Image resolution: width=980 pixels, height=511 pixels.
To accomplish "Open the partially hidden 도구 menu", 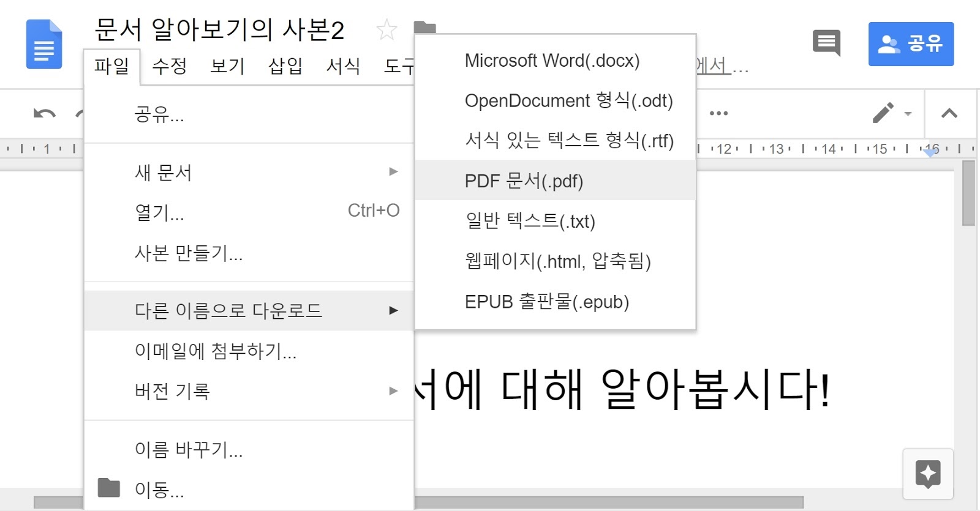I will point(399,65).
